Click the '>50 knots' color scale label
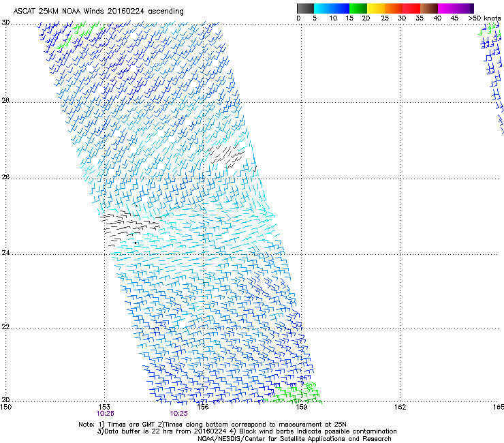Viewport: 504px width, 443px height. pos(484,18)
